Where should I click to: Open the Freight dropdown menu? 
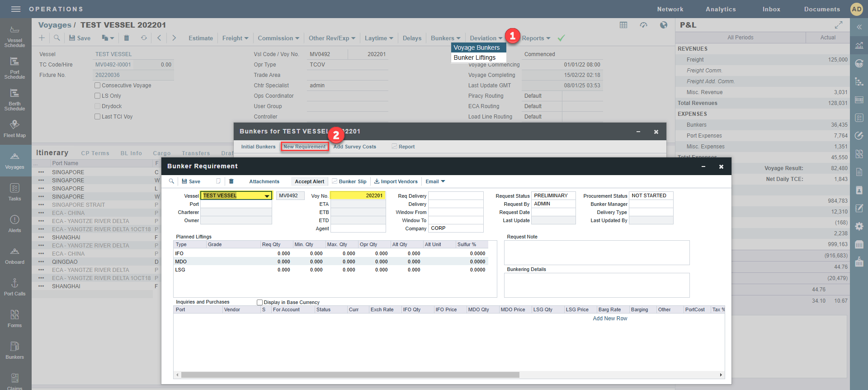[x=235, y=38]
